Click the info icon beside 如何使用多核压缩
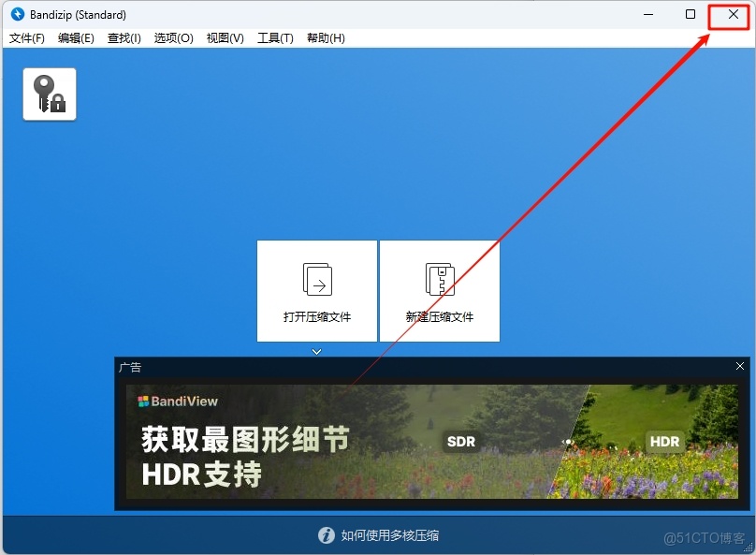 (327, 535)
